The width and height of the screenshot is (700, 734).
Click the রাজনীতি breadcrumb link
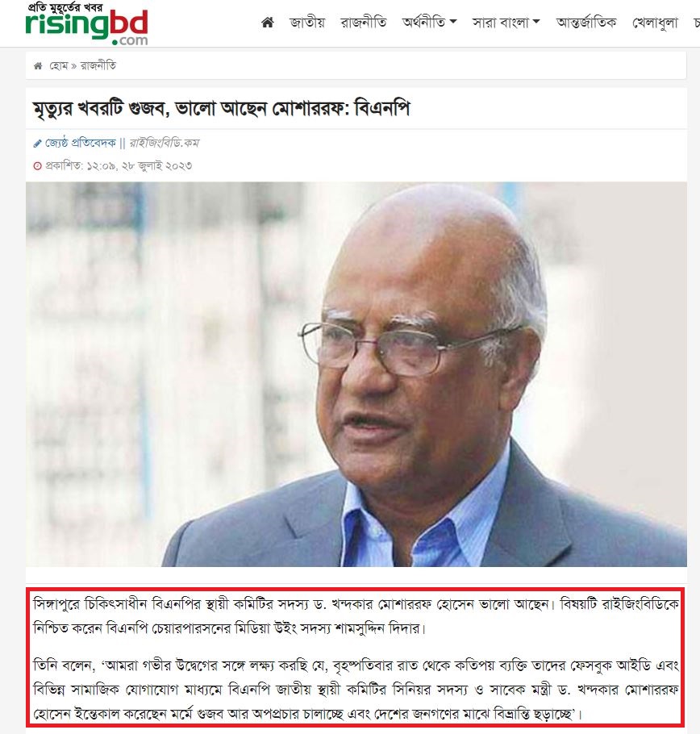pyautogui.click(x=98, y=65)
